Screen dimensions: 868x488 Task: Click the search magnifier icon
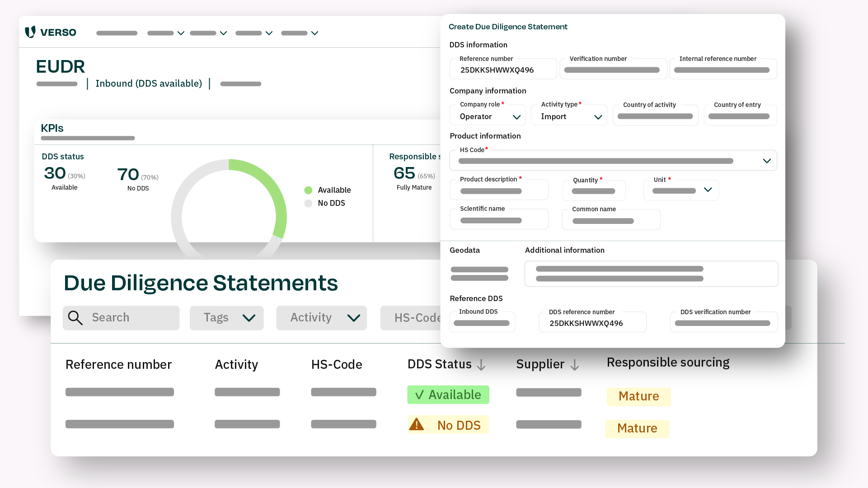tap(75, 317)
